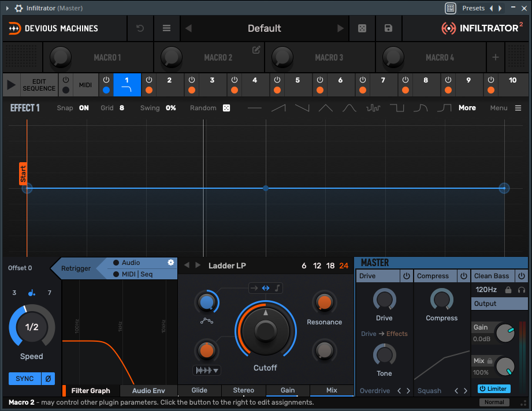Select the 18 dB filter slope
532x411 pixels.
tap(330, 266)
